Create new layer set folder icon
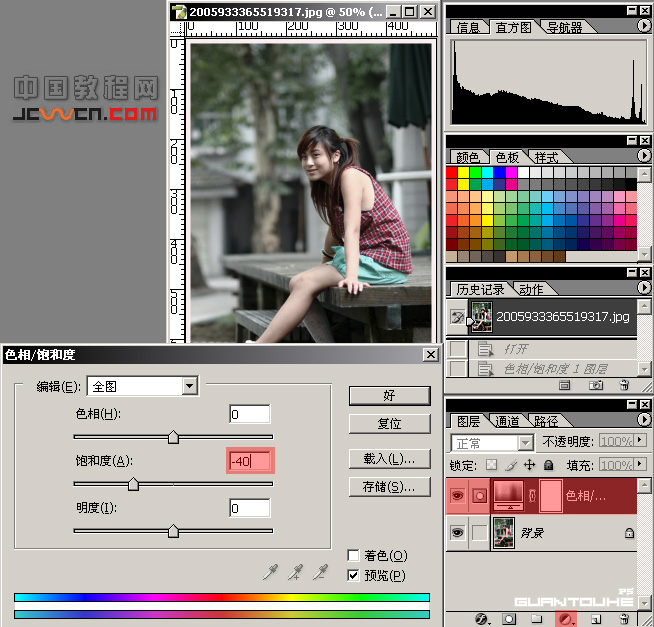Screen dimensions: 654x627 click(537, 619)
